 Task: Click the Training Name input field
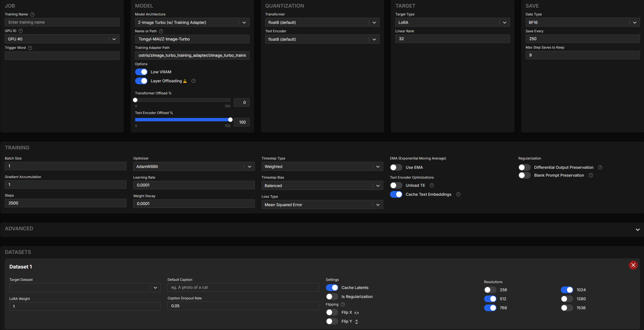(62, 22)
